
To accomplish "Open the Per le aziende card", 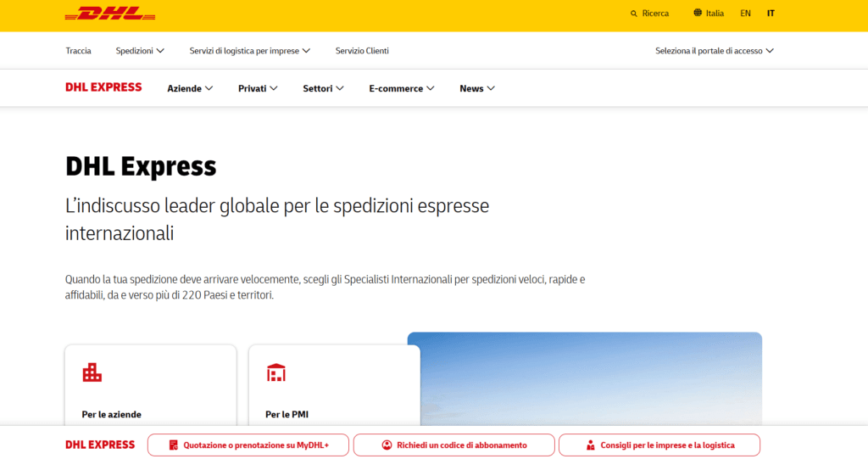I will tap(151, 386).
